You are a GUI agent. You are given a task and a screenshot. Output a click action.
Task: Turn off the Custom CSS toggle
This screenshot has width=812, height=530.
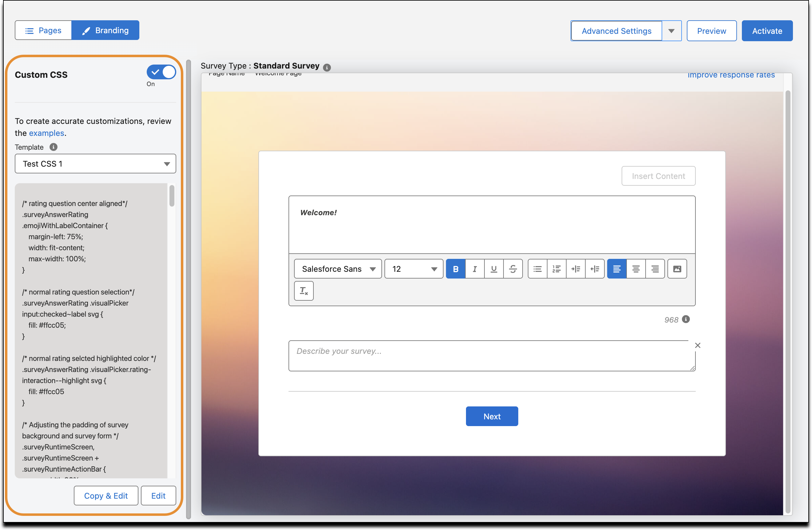(161, 72)
